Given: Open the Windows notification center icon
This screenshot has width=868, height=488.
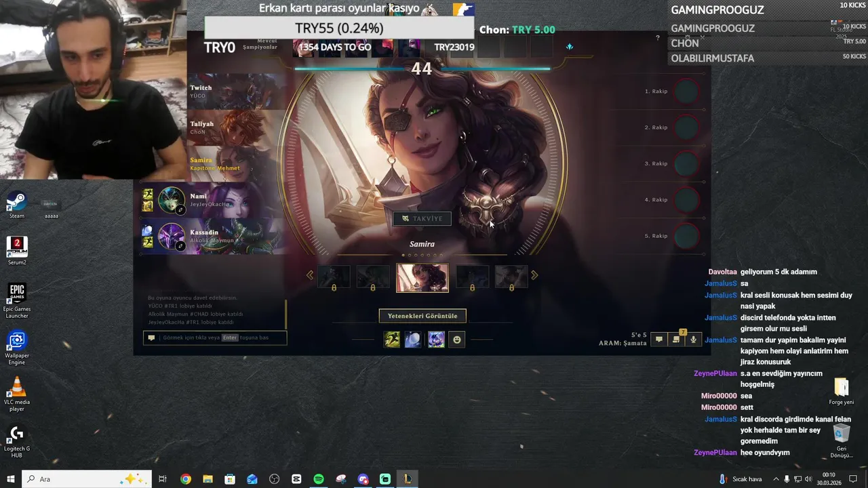Looking at the screenshot, I should 853,479.
